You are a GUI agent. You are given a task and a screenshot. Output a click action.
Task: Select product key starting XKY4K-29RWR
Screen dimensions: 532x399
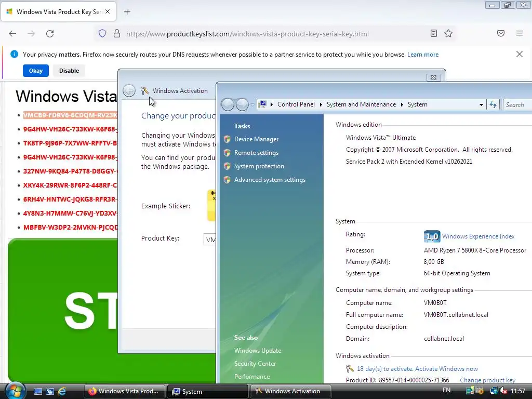70,185
